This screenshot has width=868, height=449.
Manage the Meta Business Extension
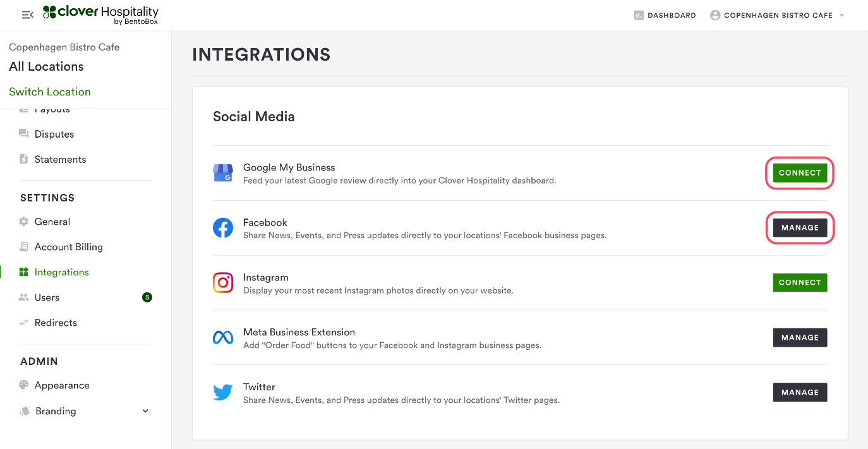coord(800,338)
